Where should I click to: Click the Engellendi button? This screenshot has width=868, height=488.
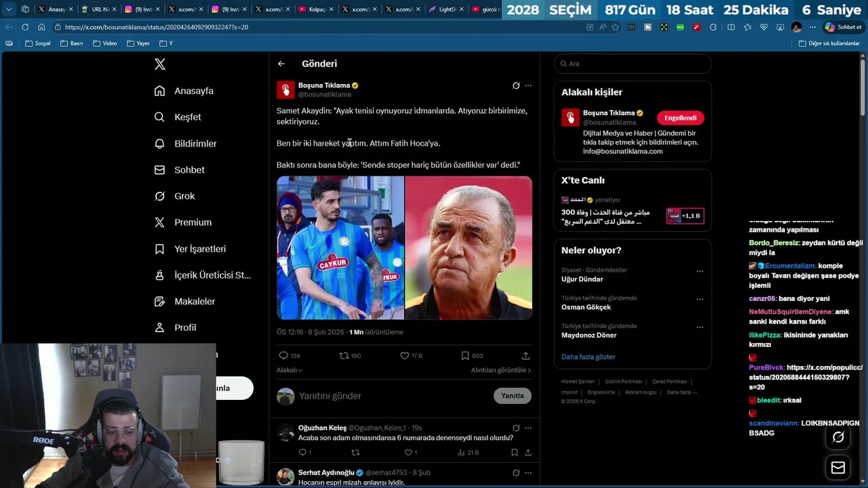[x=680, y=118]
